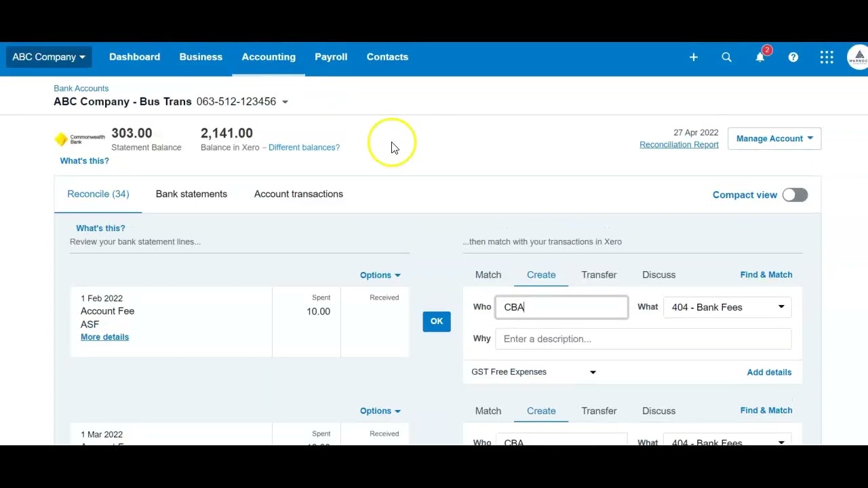
Task: Open the help question mark icon
Action: 793,58
